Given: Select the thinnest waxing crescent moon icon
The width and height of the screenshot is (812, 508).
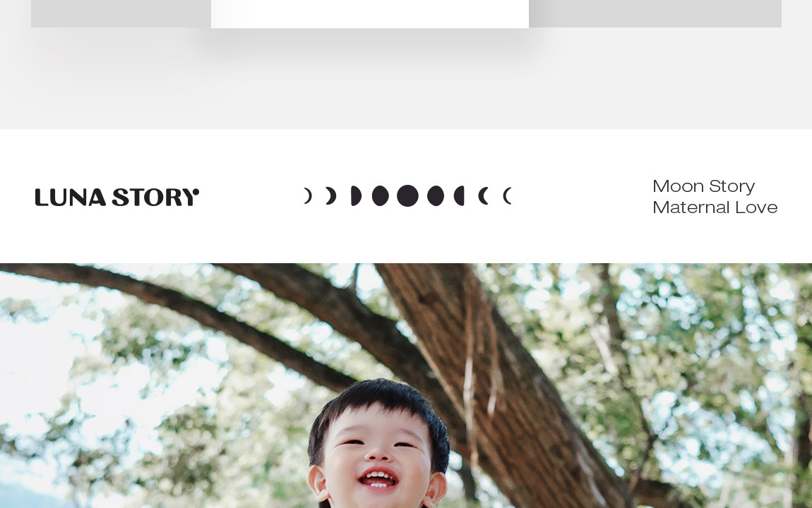Looking at the screenshot, I should click(x=308, y=195).
